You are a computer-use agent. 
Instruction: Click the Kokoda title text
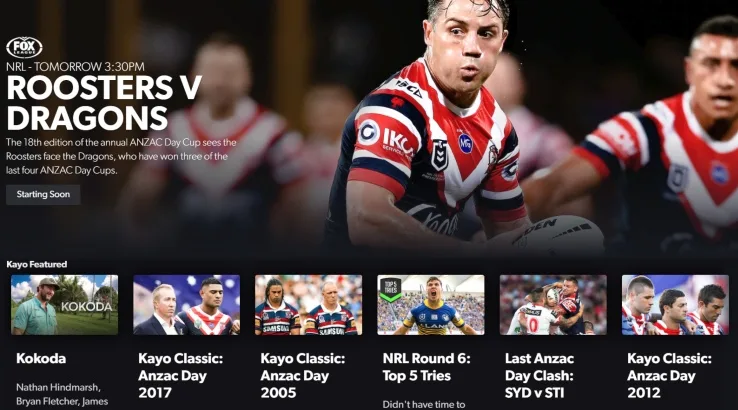41,359
